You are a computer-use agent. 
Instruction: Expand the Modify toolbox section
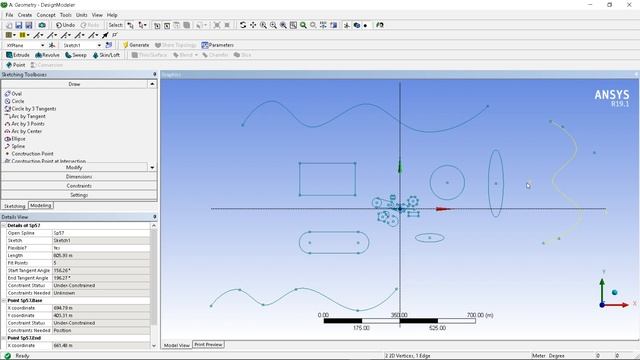click(x=74, y=168)
